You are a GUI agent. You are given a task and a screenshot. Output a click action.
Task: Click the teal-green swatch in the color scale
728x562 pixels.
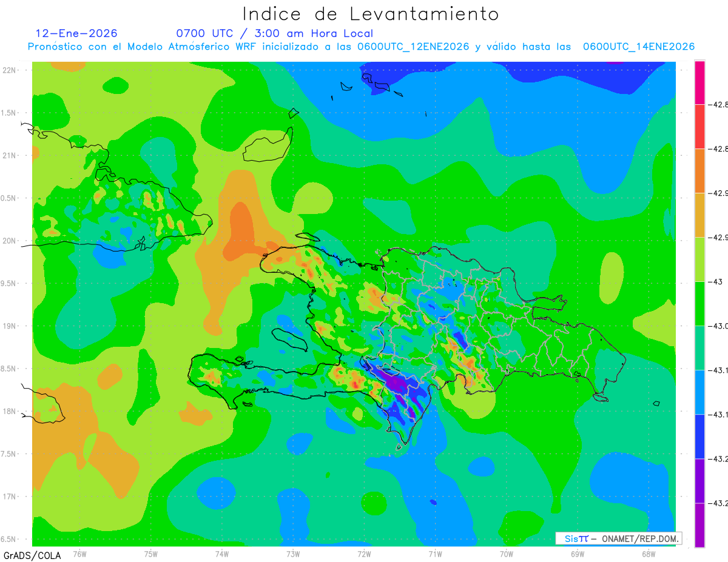click(x=699, y=347)
